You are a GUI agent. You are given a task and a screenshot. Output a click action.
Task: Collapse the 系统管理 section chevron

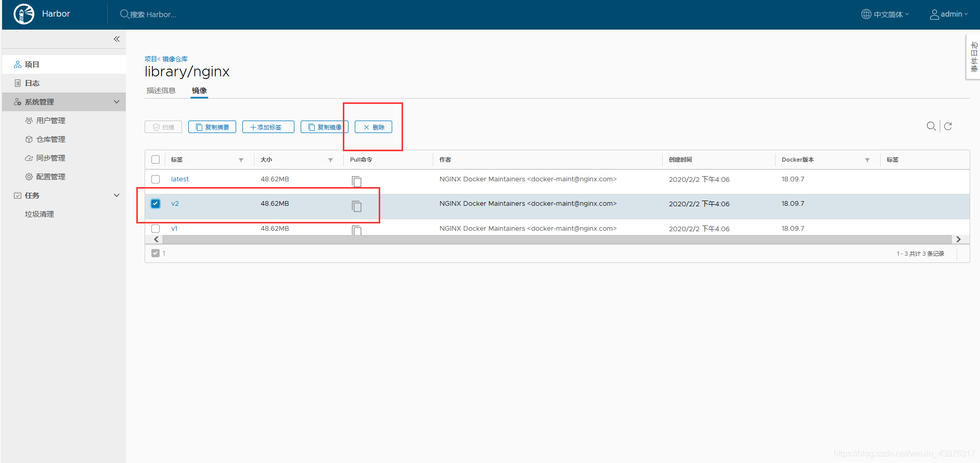[x=117, y=102]
